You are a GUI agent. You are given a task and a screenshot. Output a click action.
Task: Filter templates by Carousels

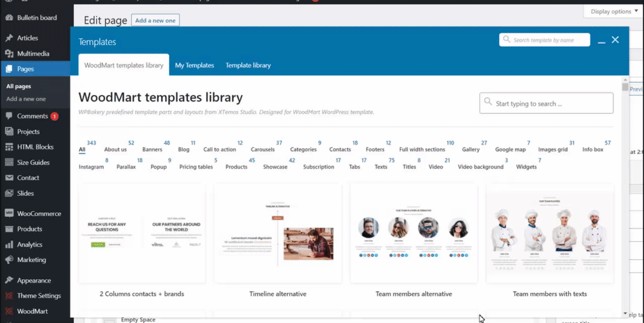click(263, 150)
